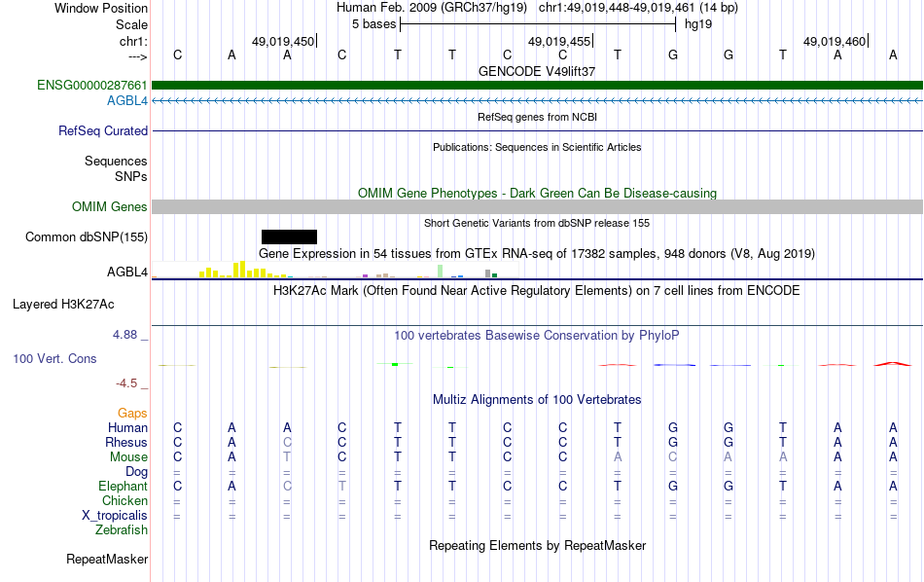Select the Layered H3K27Ac track label
This screenshot has height=582, width=924.
tap(63, 305)
